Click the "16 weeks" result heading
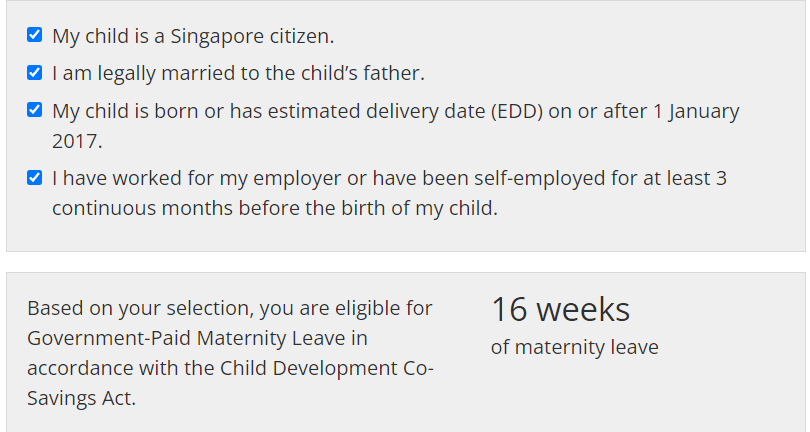 click(x=560, y=310)
